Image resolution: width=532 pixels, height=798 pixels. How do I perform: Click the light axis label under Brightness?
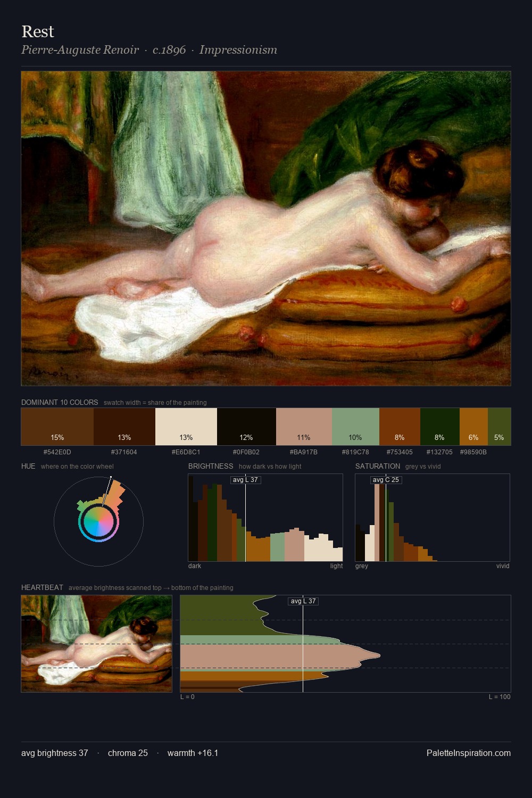[336, 566]
